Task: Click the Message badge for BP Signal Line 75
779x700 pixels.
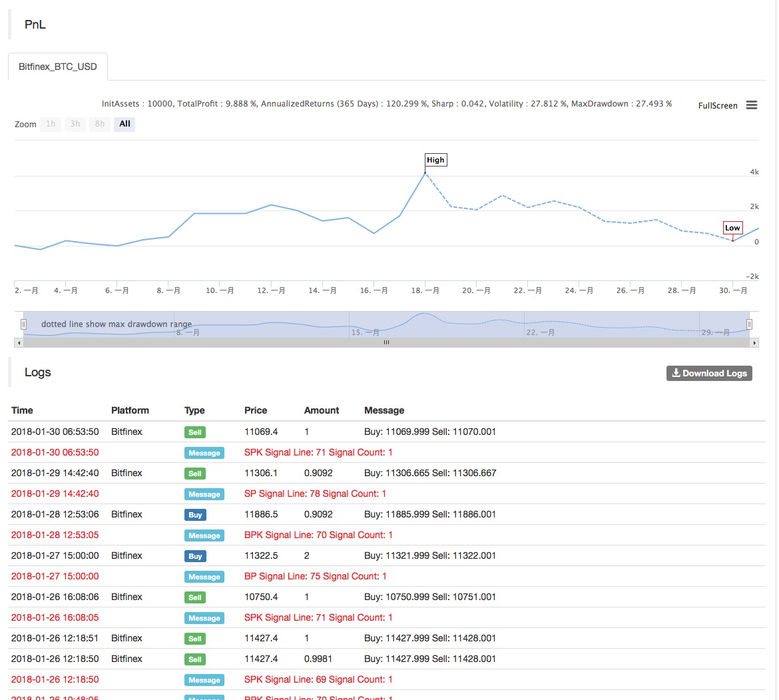Action: [x=204, y=577]
